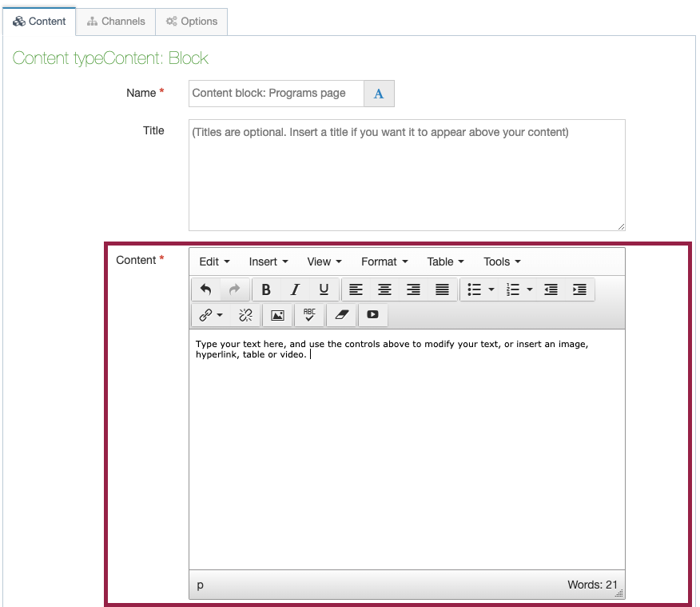Click the Decrease Indent icon

coord(551,290)
